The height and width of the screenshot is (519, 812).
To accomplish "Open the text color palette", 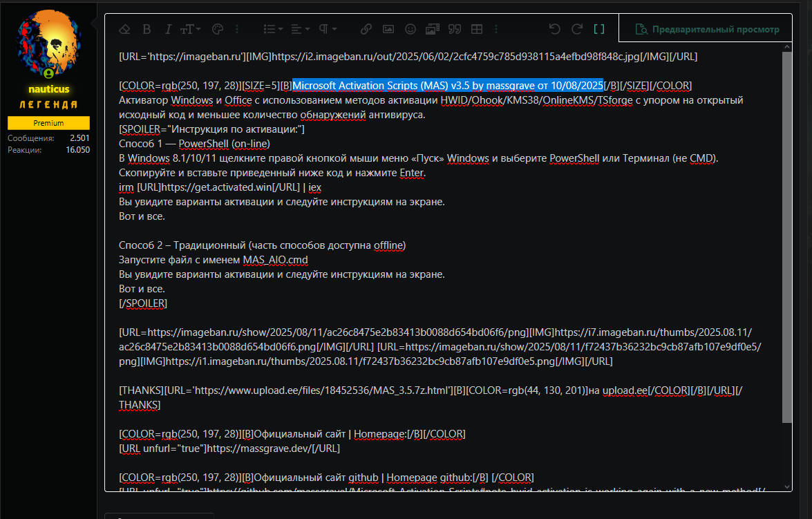I will click(x=218, y=30).
